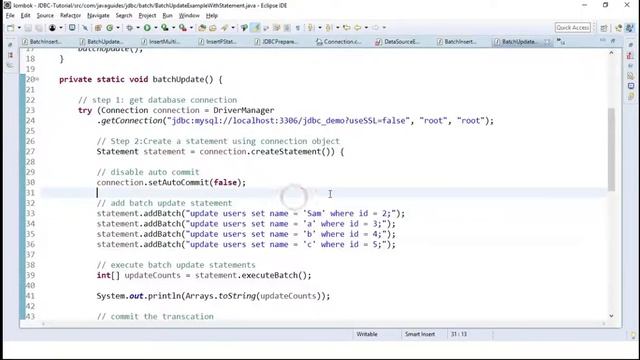Open dropdown arrow next to Back arrow

[366, 28]
